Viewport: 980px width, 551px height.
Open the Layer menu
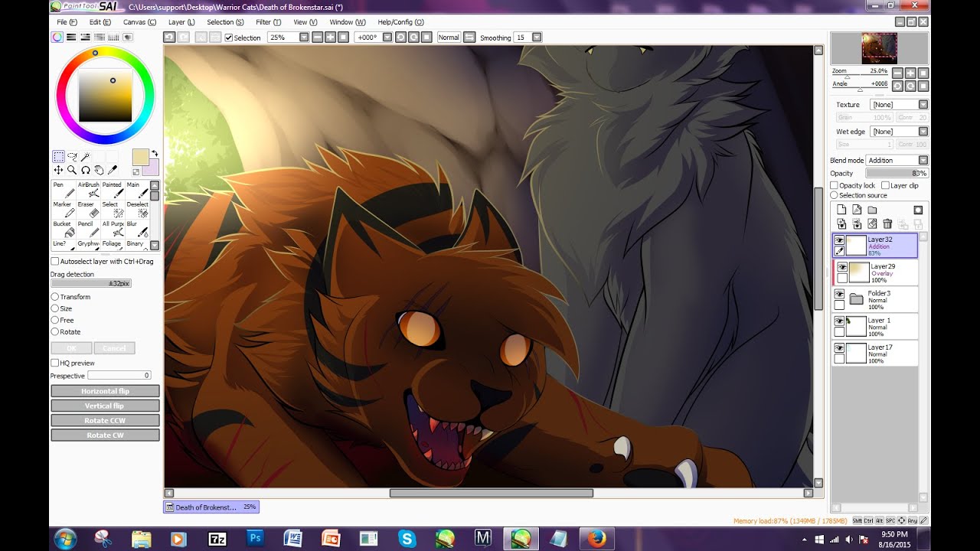181,22
